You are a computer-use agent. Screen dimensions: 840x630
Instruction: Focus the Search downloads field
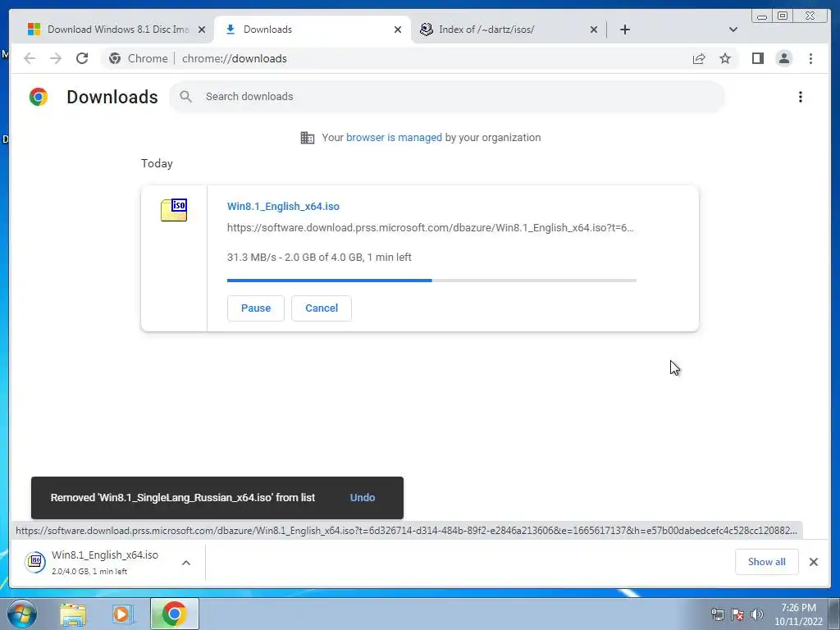coord(447,97)
